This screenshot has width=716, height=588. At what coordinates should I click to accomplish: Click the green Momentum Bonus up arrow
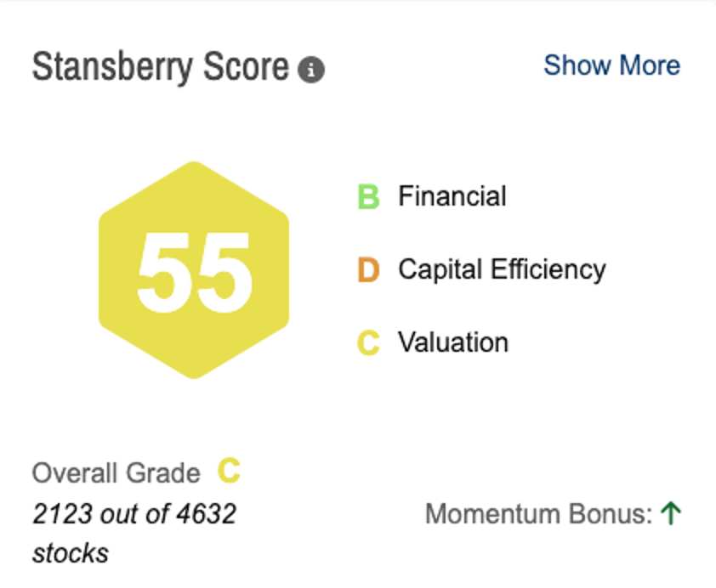[671, 513]
